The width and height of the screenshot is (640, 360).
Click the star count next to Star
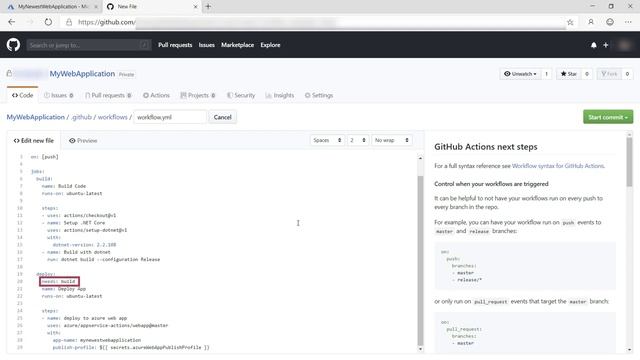tap(587, 74)
